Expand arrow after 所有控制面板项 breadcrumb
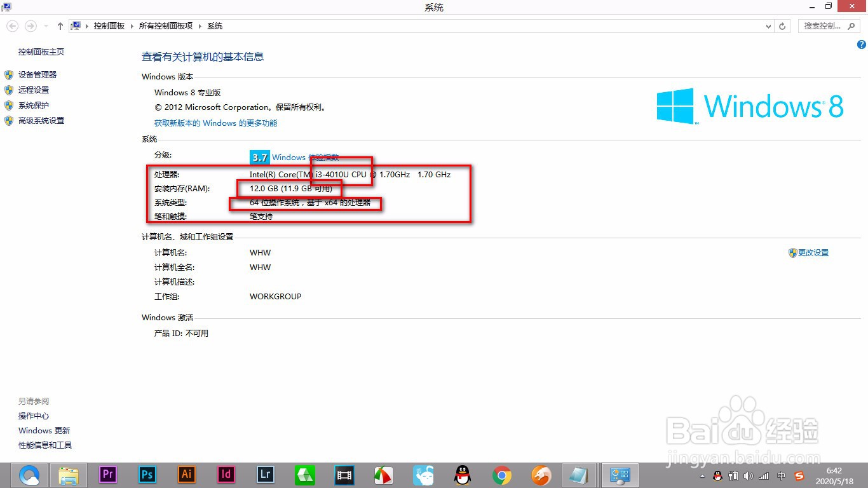The width and height of the screenshot is (868, 488). [200, 26]
